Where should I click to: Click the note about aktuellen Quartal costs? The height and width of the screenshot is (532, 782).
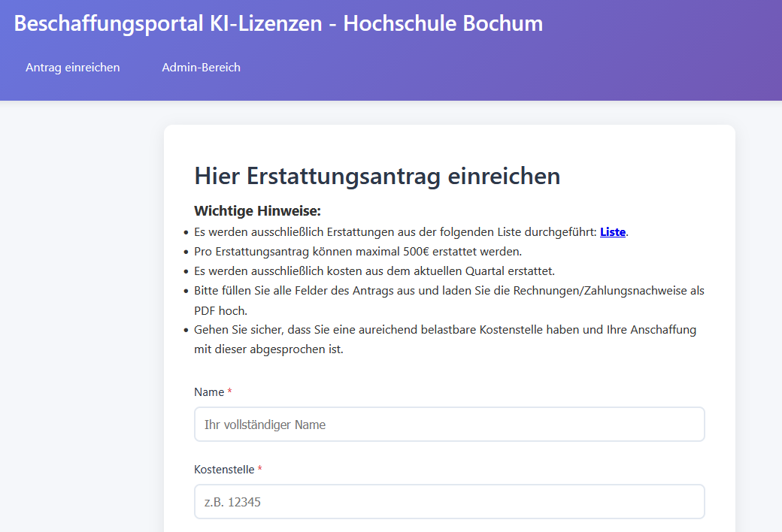click(x=374, y=271)
